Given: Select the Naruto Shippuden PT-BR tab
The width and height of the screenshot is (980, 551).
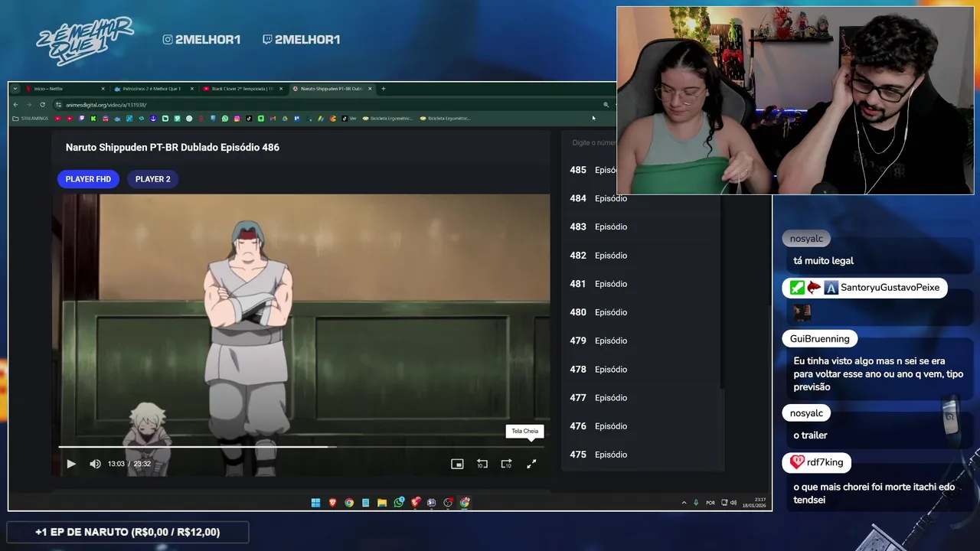Looking at the screenshot, I should pyautogui.click(x=331, y=89).
